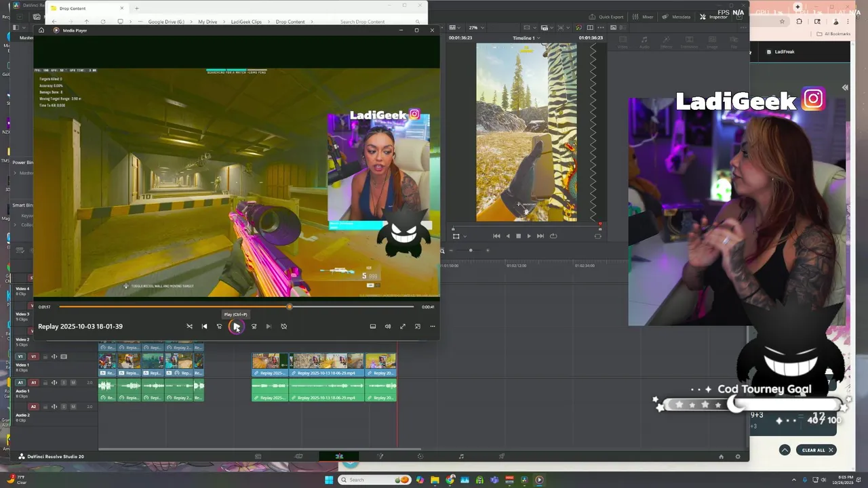
Task: Toggle auto track selector on Video 1
Action: point(54,357)
